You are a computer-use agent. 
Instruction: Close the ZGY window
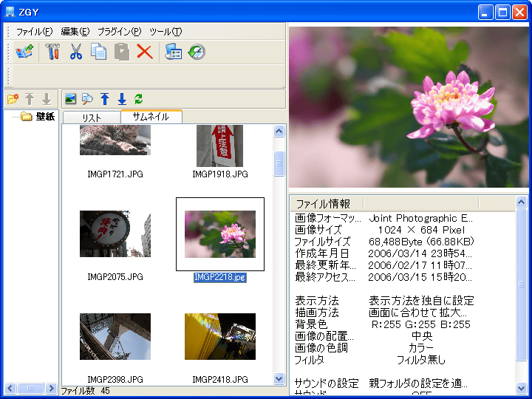519,13
